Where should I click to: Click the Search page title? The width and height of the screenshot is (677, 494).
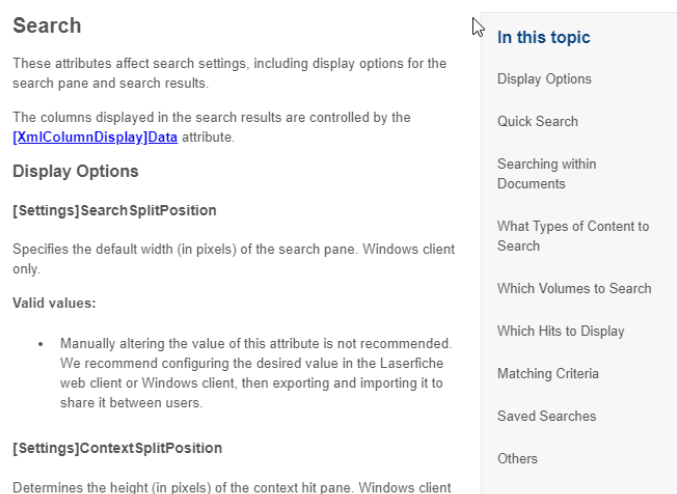[47, 25]
